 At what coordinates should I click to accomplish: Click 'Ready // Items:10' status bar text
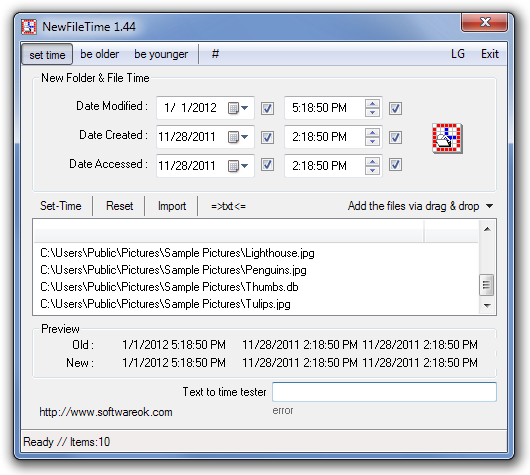[67, 442]
